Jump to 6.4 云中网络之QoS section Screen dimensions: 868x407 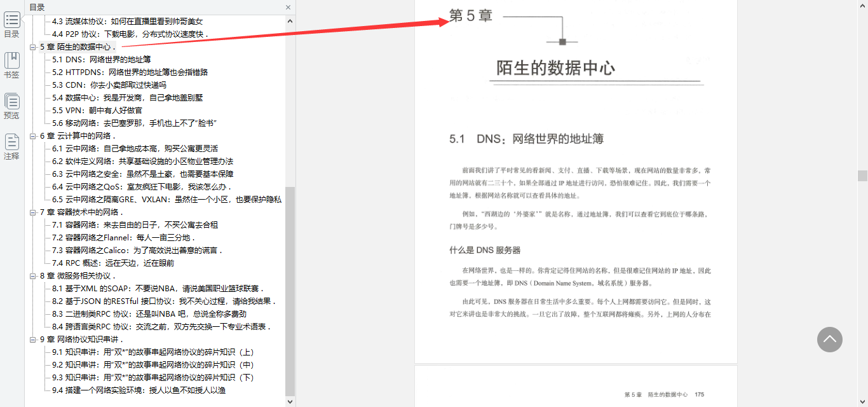coord(143,187)
